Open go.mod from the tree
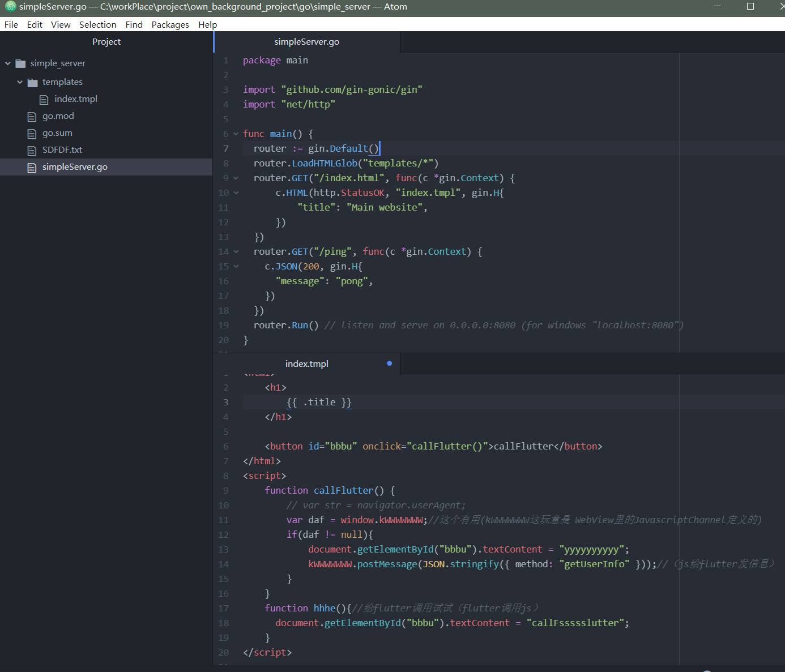Screen dimensions: 785x672 58,116
